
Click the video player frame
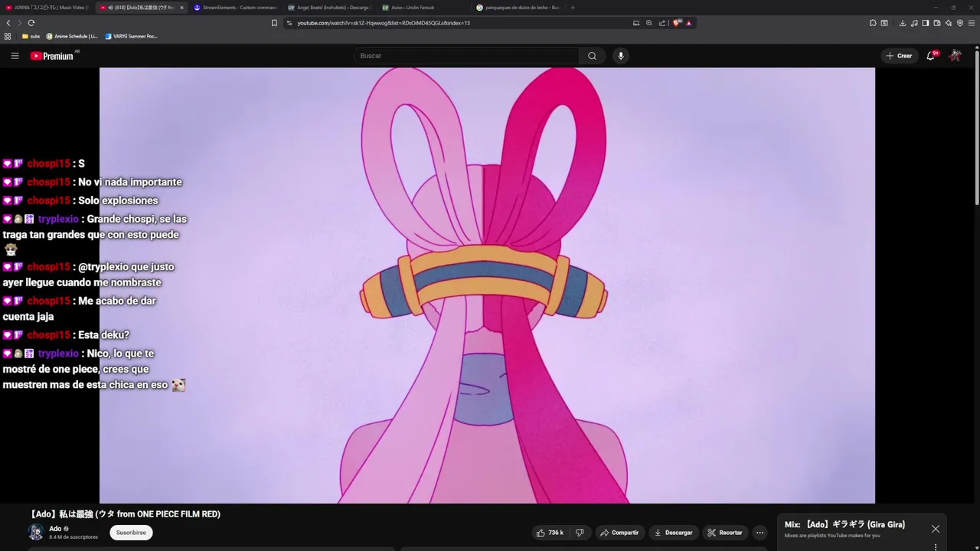487,285
